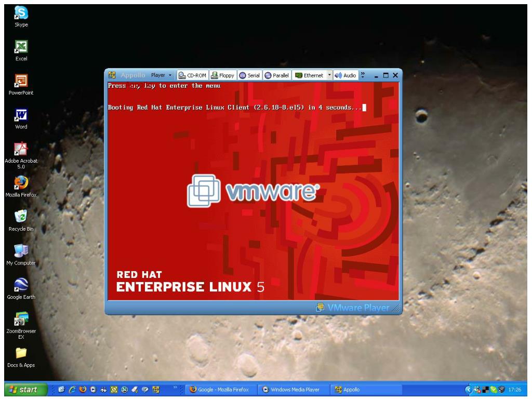532x399 pixels.
Task: Show more devices via toolbar chevron
Action: tap(363, 75)
